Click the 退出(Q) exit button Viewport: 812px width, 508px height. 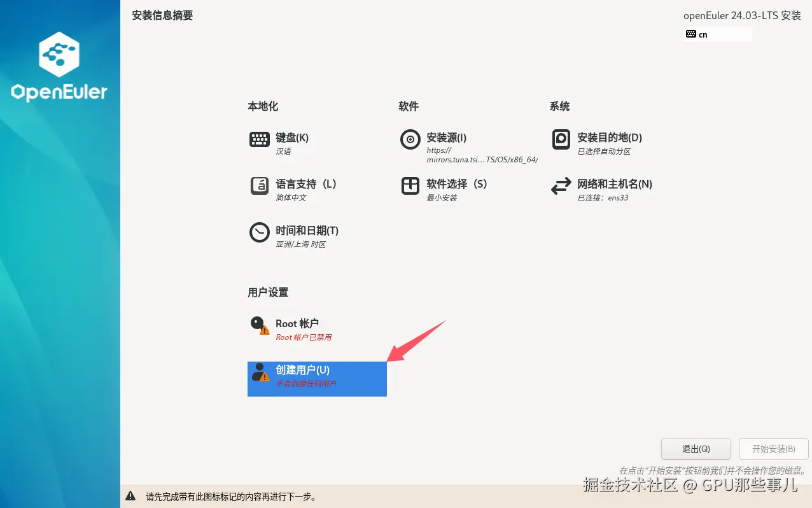696,449
